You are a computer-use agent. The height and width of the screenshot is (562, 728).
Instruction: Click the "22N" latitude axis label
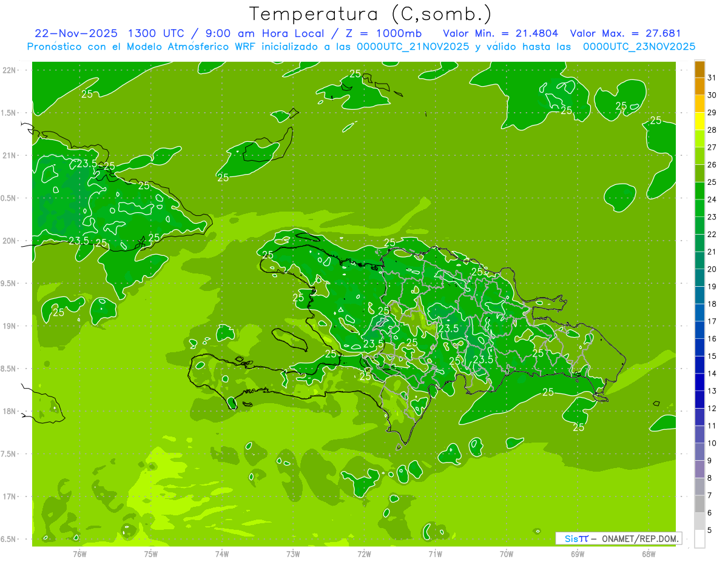tap(10, 70)
